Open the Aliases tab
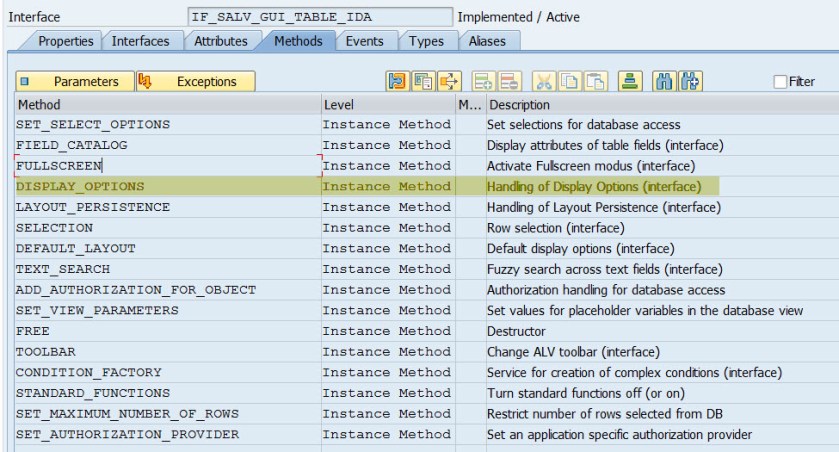The width and height of the screenshot is (839, 452). [487, 41]
